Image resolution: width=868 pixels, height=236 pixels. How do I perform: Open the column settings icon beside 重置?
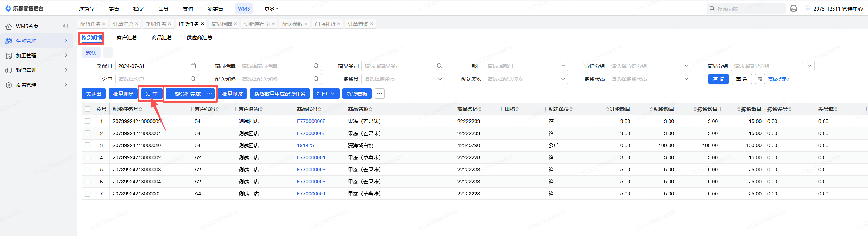pyautogui.click(x=760, y=79)
